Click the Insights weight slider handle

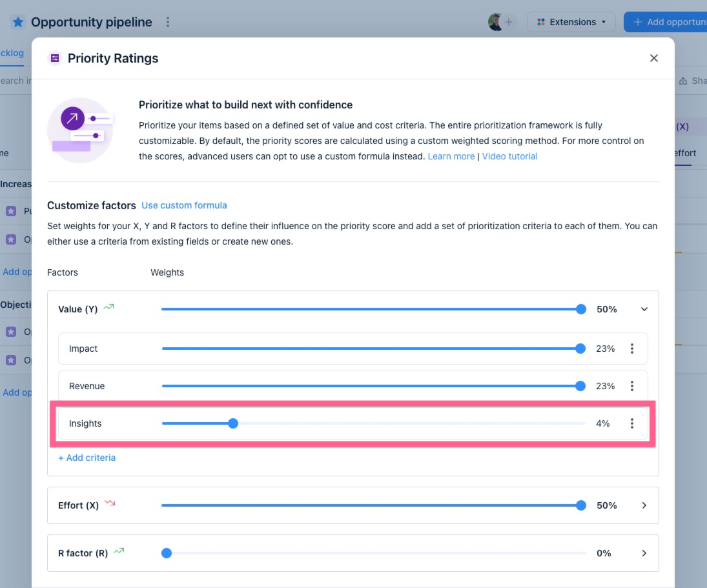point(232,423)
